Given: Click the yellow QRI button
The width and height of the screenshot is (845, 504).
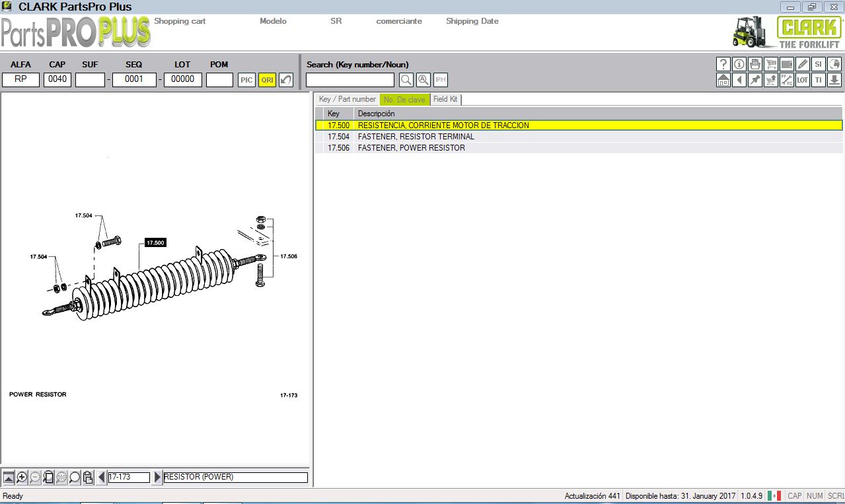Looking at the screenshot, I should pos(267,80).
